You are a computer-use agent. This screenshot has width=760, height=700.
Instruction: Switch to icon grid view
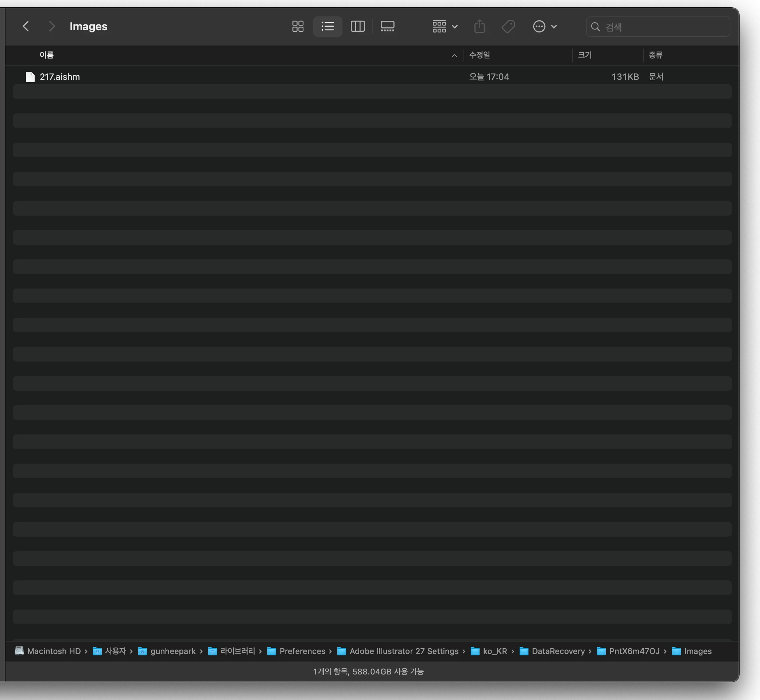click(x=298, y=27)
